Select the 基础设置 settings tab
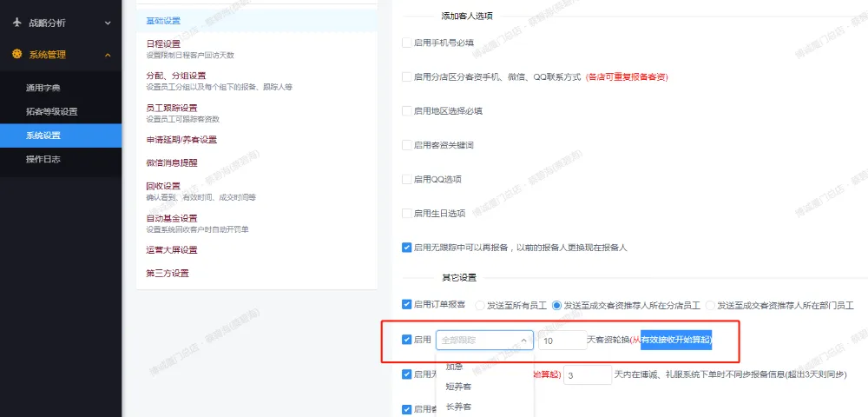The width and height of the screenshot is (868, 417). point(164,20)
